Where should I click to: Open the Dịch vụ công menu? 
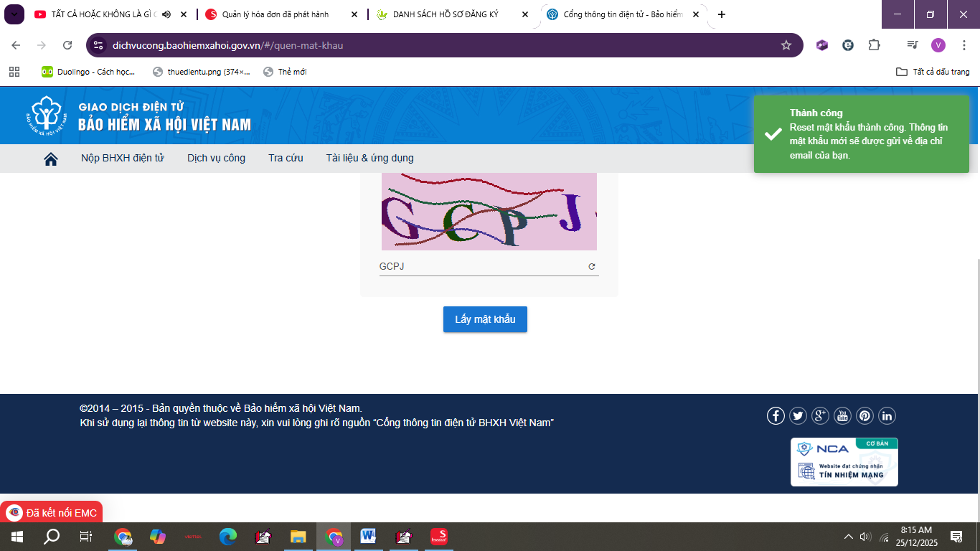pos(216,159)
